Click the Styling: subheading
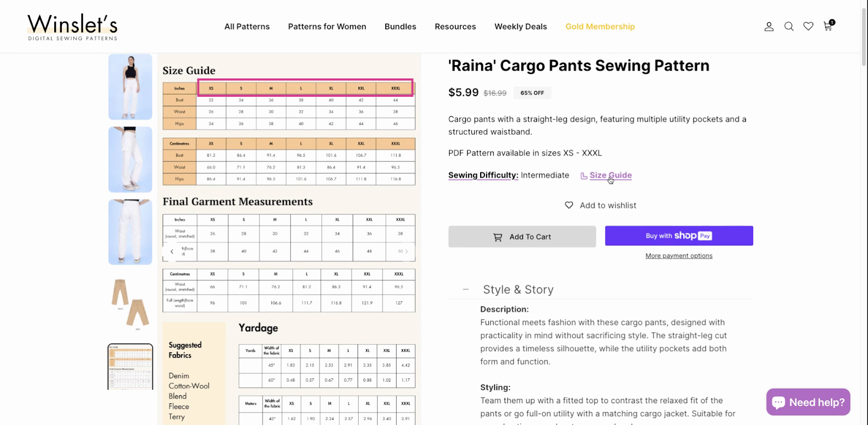 point(495,388)
